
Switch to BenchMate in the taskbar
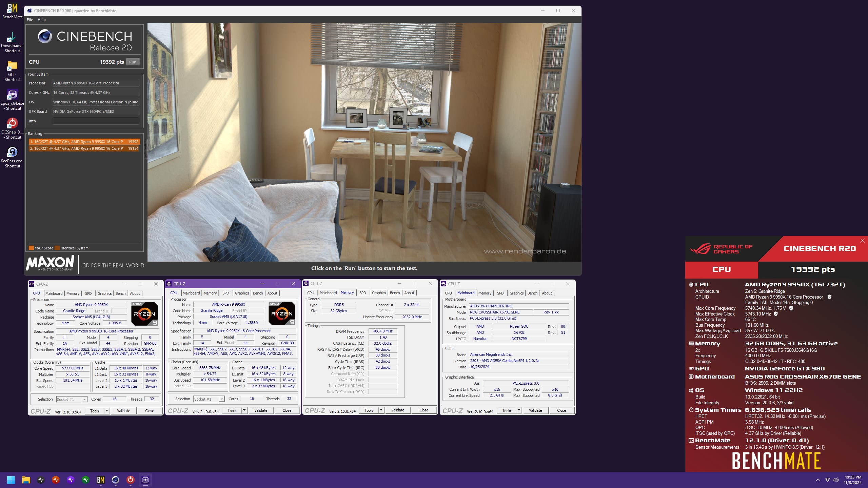pos(101,480)
